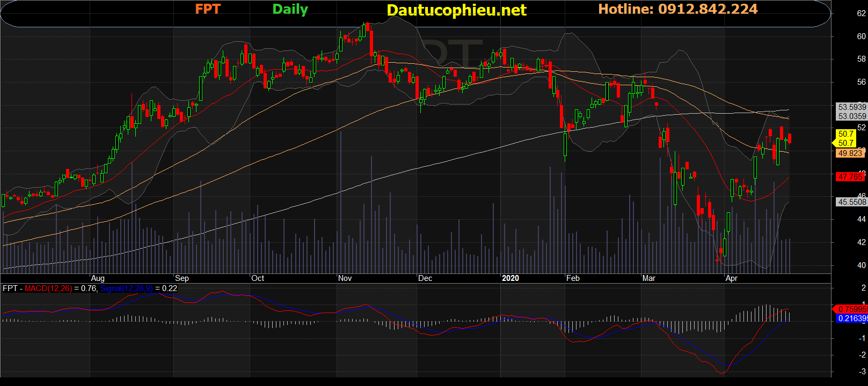This screenshot has width=868, height=386.
Task: Open the Dautucophieu.net website link
Action: pyautogui.click(x=456, y=10)
